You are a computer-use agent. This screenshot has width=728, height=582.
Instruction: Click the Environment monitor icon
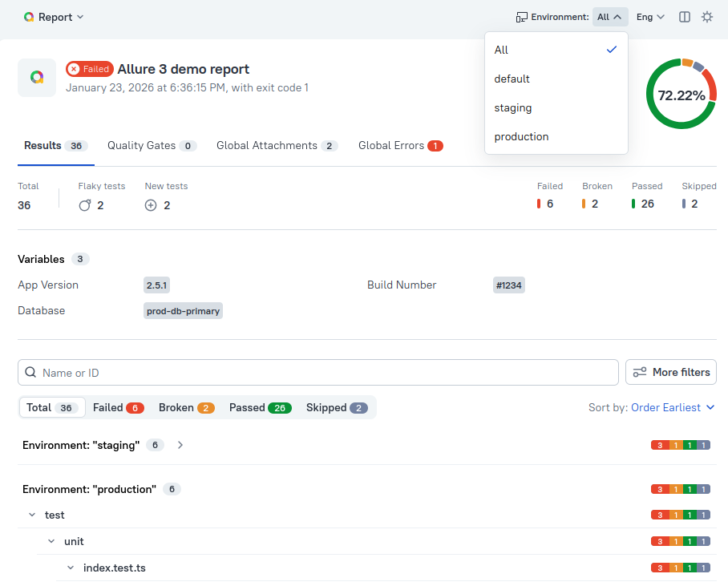[x=521, y=17]
